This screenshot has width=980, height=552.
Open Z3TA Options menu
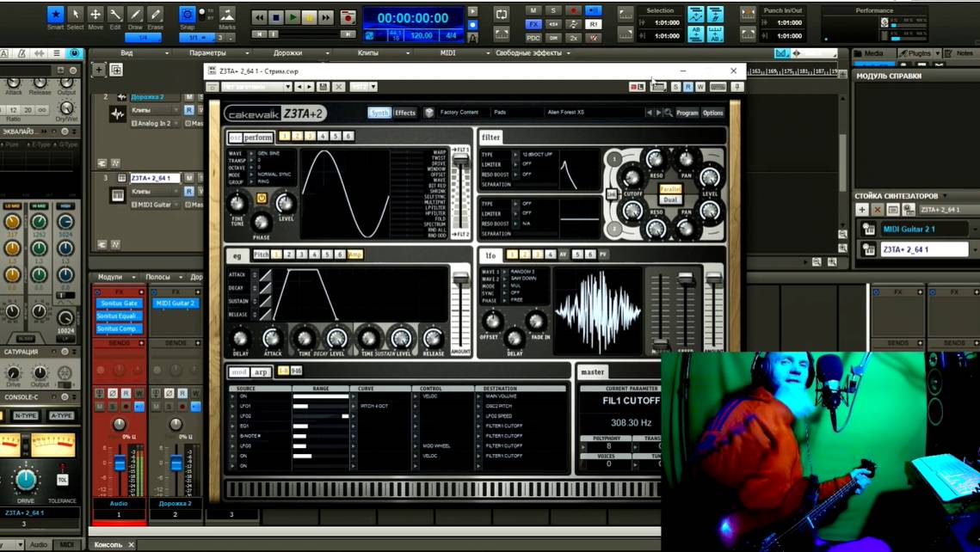tap(713, 113)
